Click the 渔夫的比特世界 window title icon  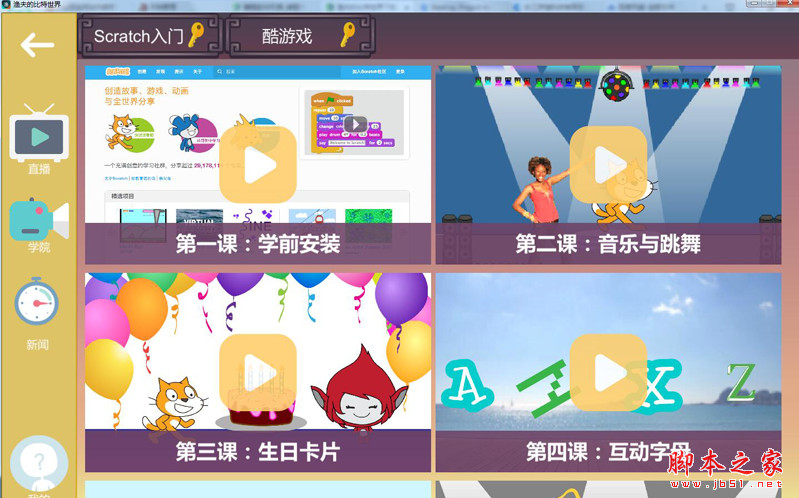click(6, 5)
